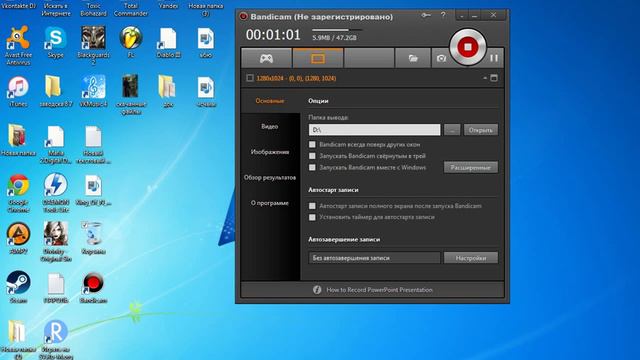Viewport: 640px width, 360px height.
Task: Open Новый текстовый document on desktop
Action: (93, 144)
